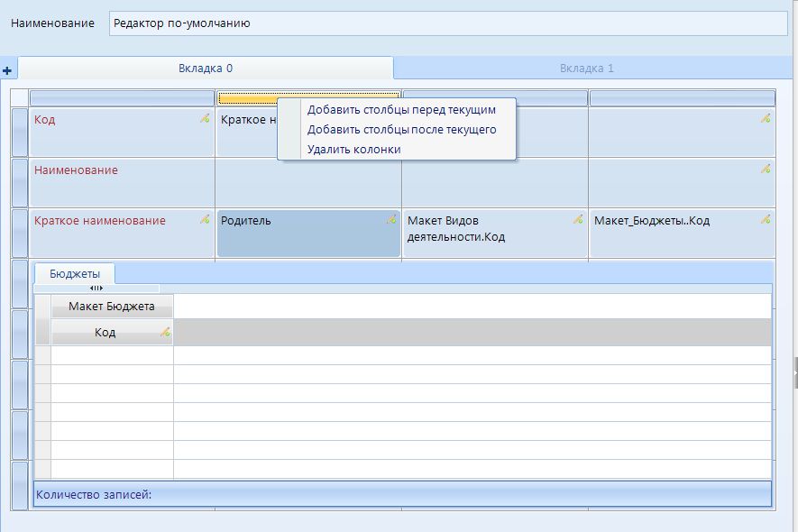Click the select-all corner cell of the layout grid
Viewport: 798px width, 532px height.
(x=20, y=97)
